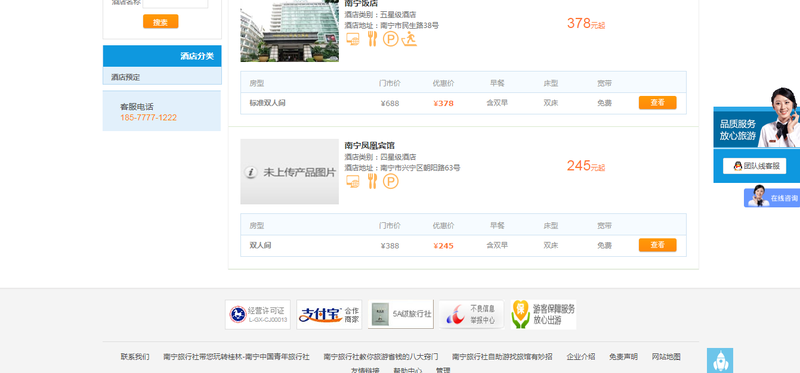800x373 pixels.
Task: Click the 经营许可证 license badge
Action: 258,314
